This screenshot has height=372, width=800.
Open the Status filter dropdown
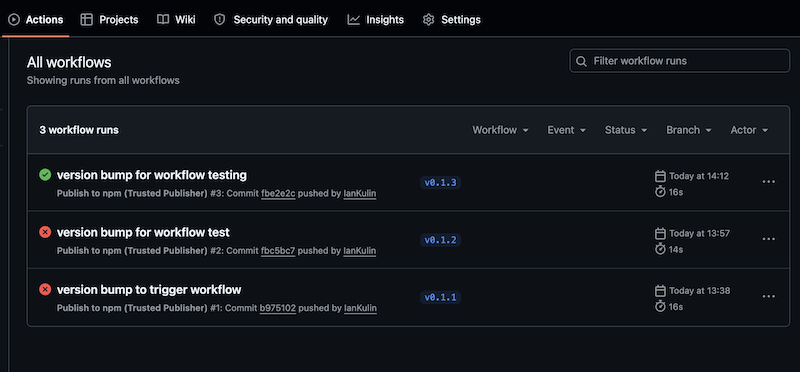(626, 130)
